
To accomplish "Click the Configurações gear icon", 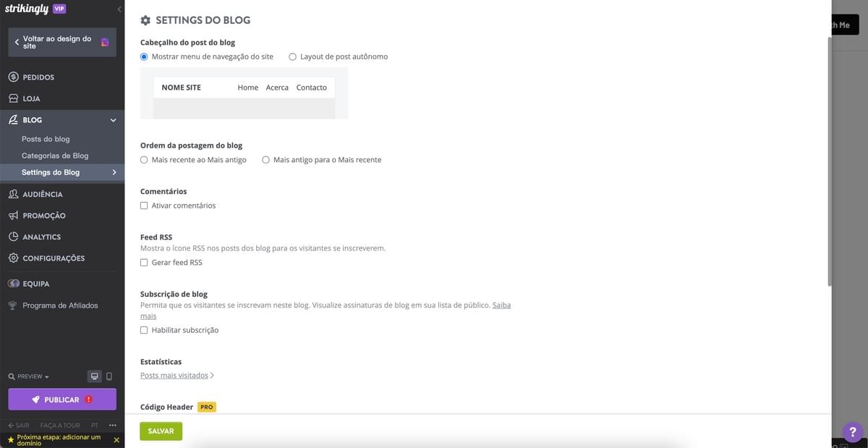I will [13, 258].
